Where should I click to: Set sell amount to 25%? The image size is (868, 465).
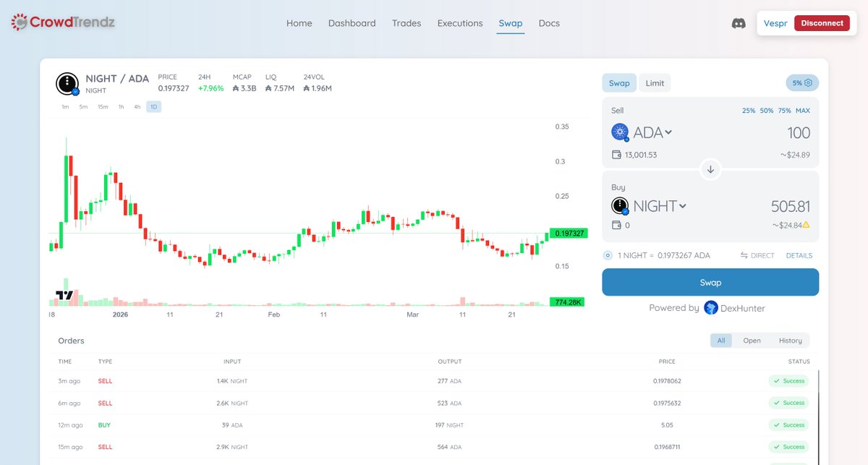pos(749,111)
